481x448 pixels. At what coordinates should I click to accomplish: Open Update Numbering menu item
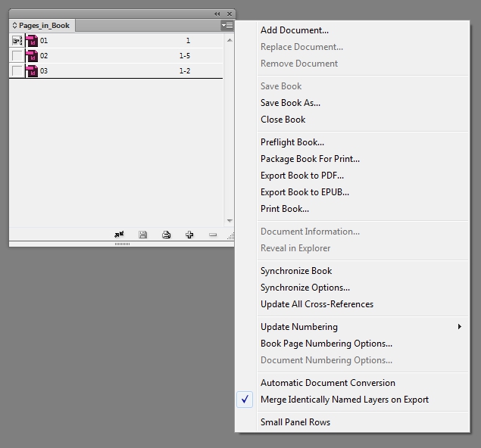[x=299, y=327]
